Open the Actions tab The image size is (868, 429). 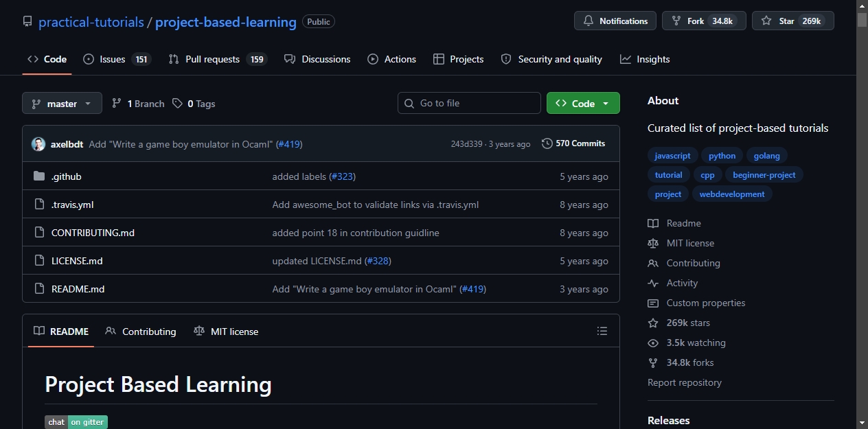click(392, 59)
